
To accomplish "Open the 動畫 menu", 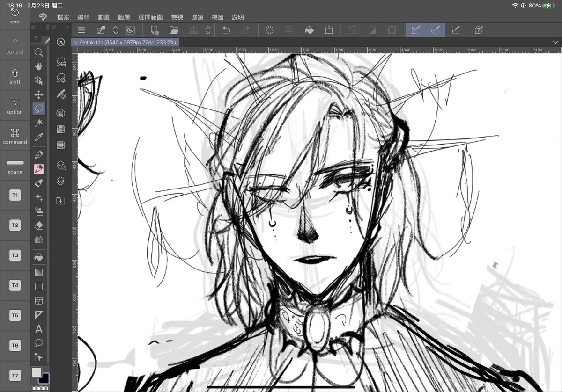I will (x=104, y=17).
